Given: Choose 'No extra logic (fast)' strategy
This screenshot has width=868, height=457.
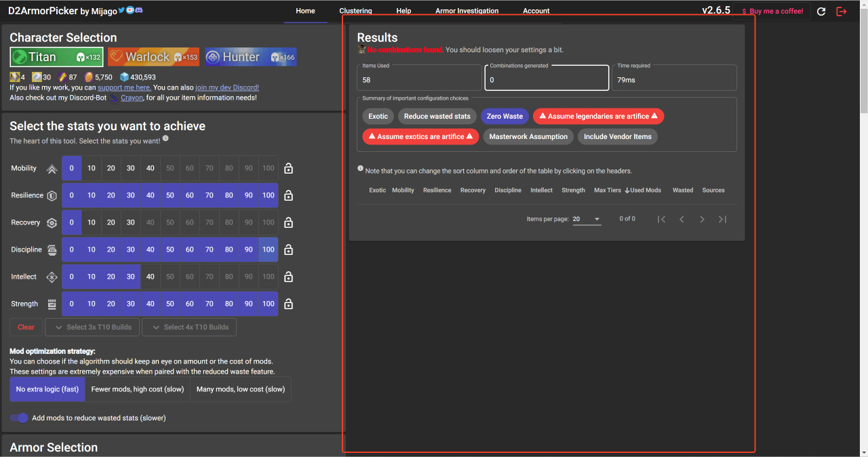Looking at the screenshot, I should tap(47, 389).
